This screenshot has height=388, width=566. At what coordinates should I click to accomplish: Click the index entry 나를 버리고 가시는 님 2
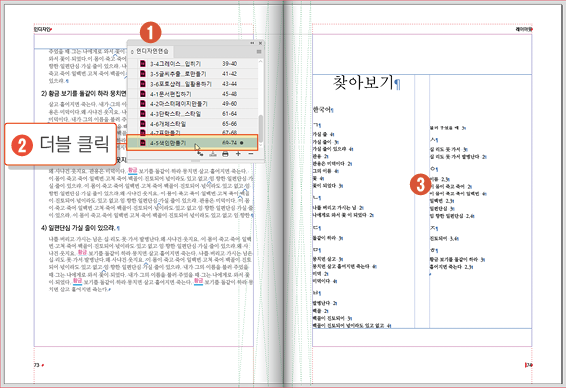point(338,208)
